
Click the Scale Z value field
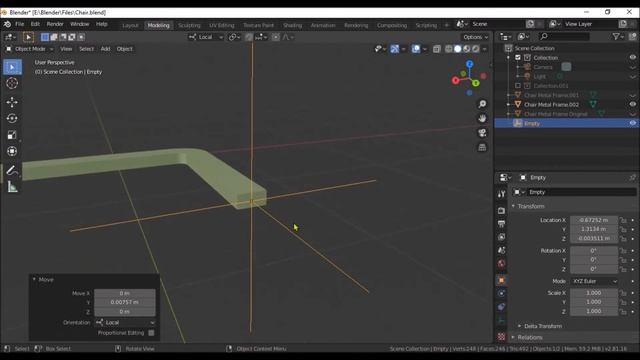(594, 311)
